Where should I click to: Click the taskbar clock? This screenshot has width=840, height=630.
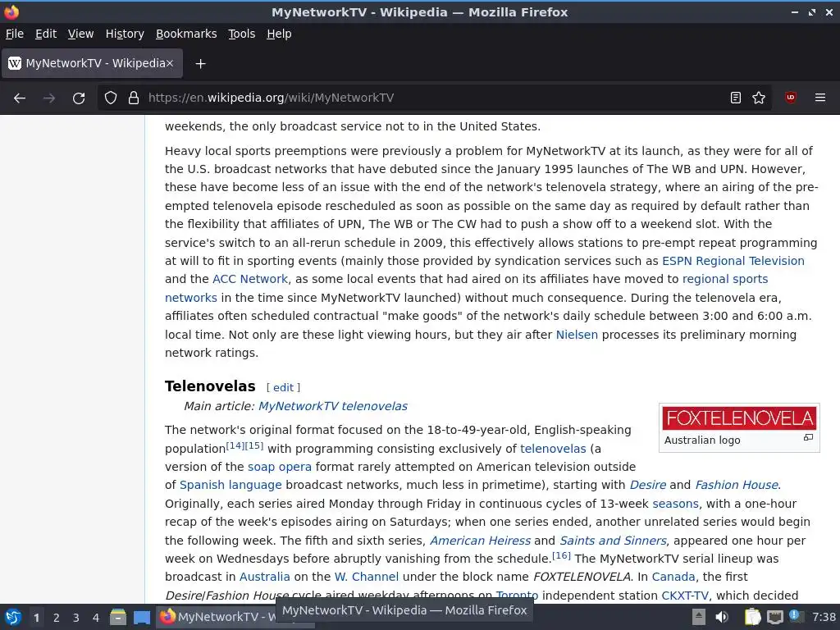pos(824,617)
